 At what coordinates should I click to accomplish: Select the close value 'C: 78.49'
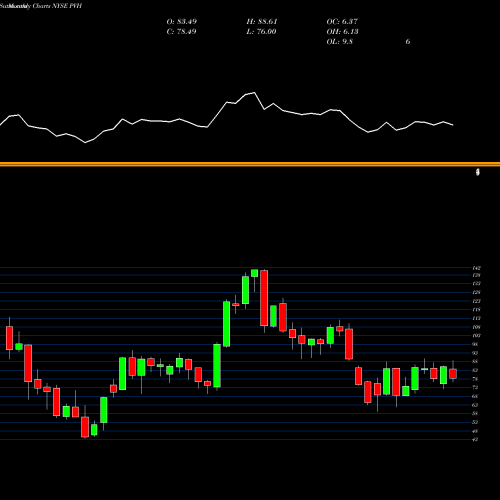pos(181,32)
